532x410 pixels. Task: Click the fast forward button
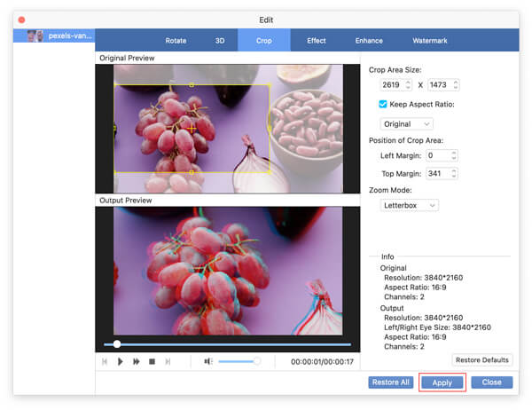(x=137, y=361)
